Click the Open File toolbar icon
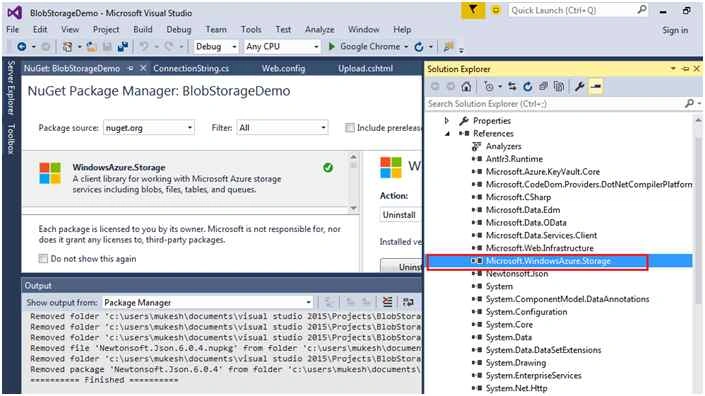The width and height of the screenshot is (705, 396). coord(91,46)
